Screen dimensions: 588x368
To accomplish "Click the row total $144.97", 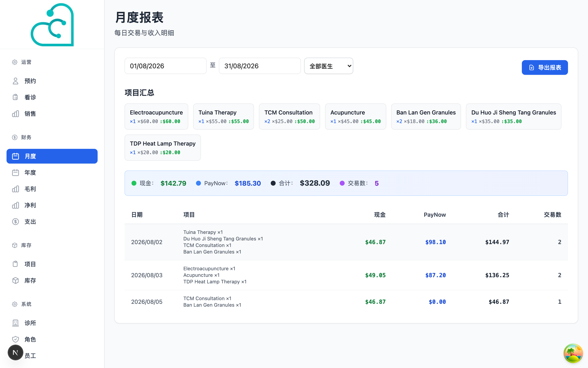I will click(x=497, y=242).
